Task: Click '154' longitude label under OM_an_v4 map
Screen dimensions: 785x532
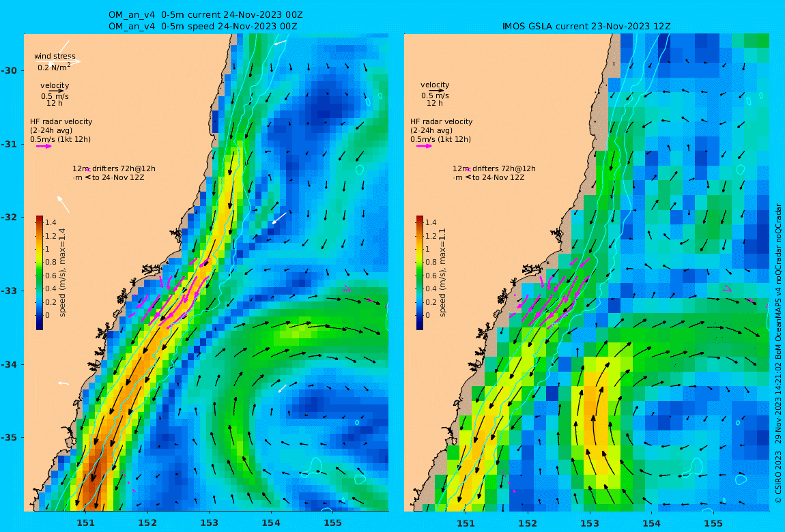Action: (271, 523)
